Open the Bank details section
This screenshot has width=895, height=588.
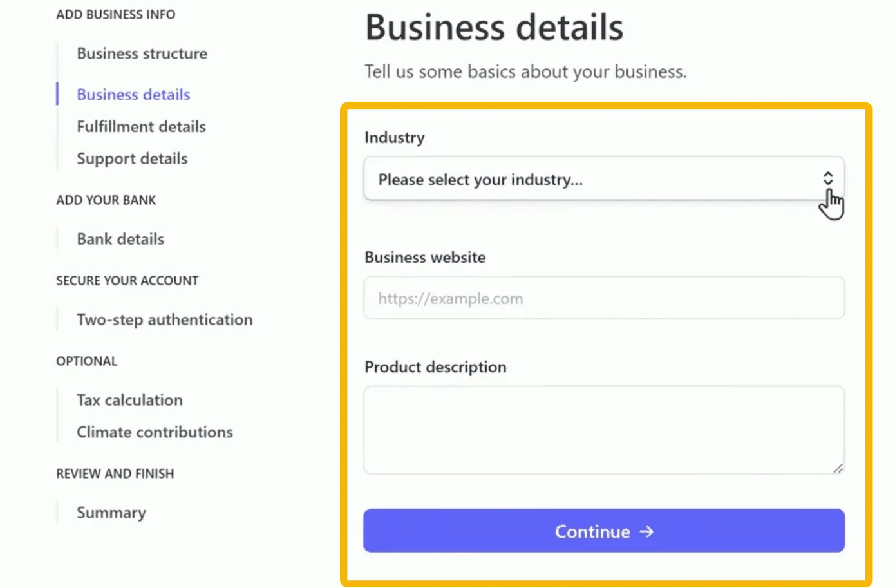(120, 240)
